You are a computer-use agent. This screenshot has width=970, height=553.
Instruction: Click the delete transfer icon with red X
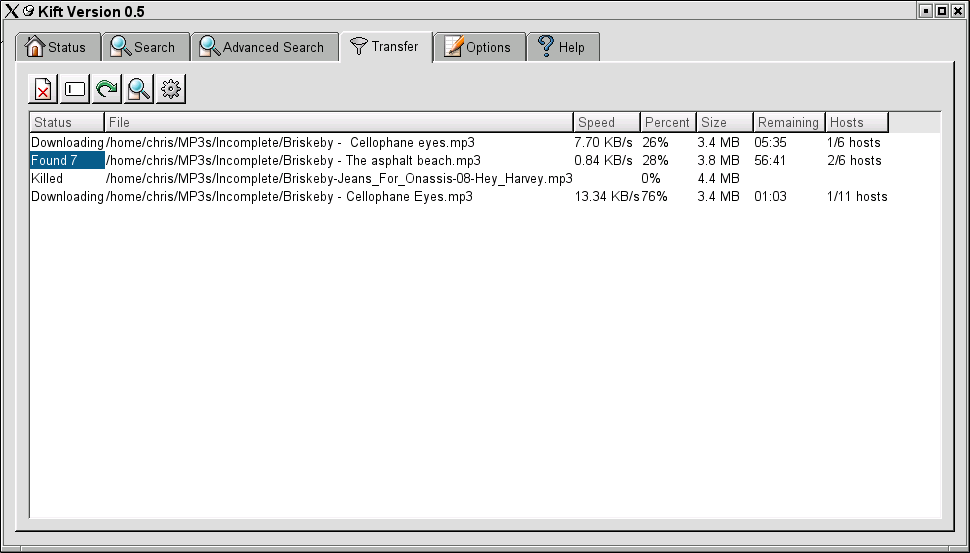click(43, 89)
